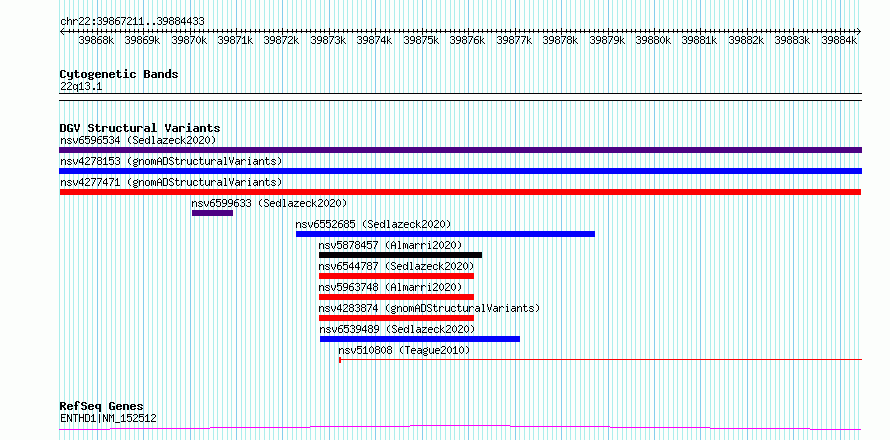Screen dimensions: 890x440
Task: Click the 39881k ruler tick label
Action: point(700,40)
